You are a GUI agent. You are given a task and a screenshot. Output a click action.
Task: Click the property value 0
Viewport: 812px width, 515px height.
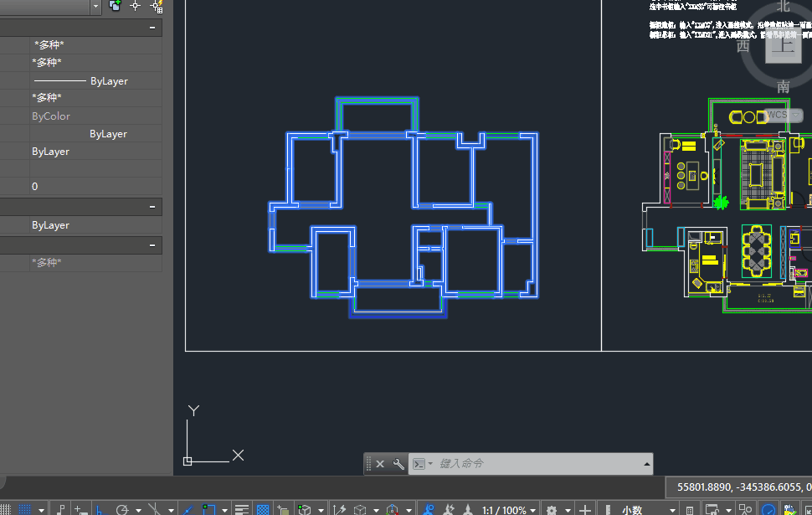34,187
